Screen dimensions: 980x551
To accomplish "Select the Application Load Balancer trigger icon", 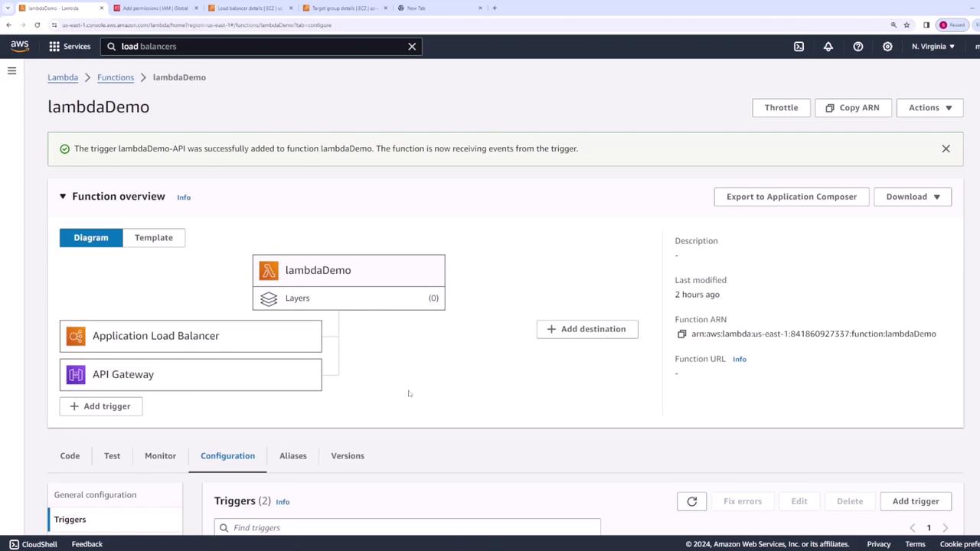I will coord(76,336).
